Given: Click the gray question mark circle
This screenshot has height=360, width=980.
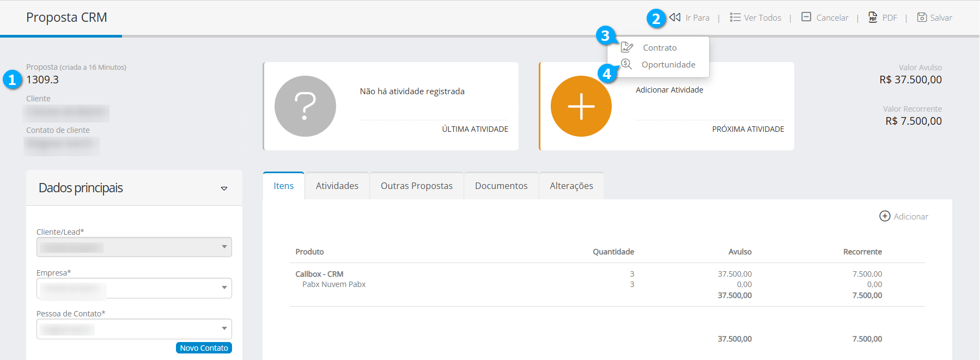Looking at the screenshot, I should (305, 106).
